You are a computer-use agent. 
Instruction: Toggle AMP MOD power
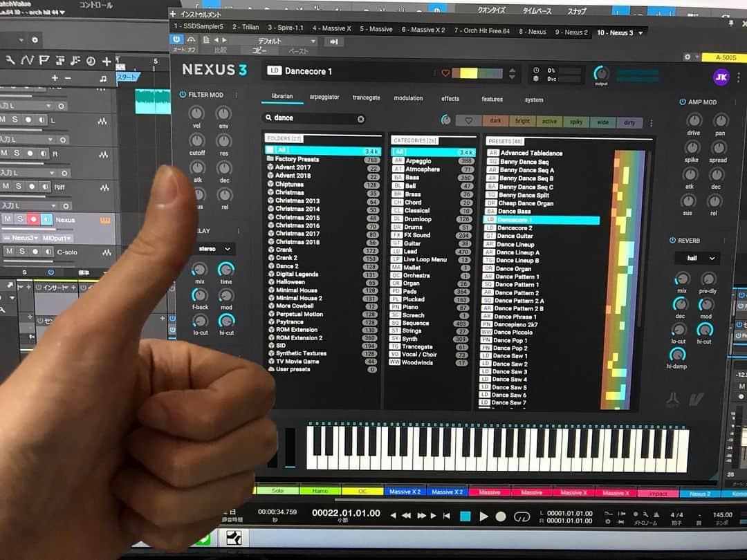pyautogui.click(x=682, y=102)
